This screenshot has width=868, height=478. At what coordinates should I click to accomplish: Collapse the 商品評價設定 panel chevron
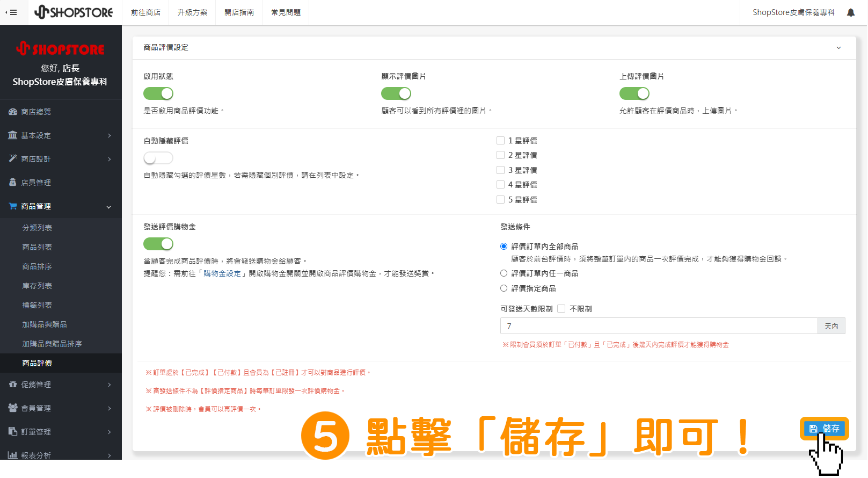pos(838,48)
